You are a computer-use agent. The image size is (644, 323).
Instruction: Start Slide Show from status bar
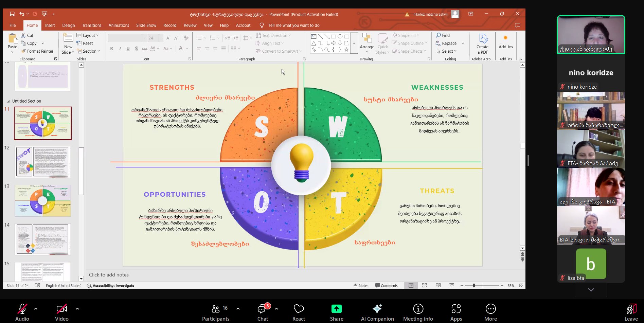click(452, 286)
